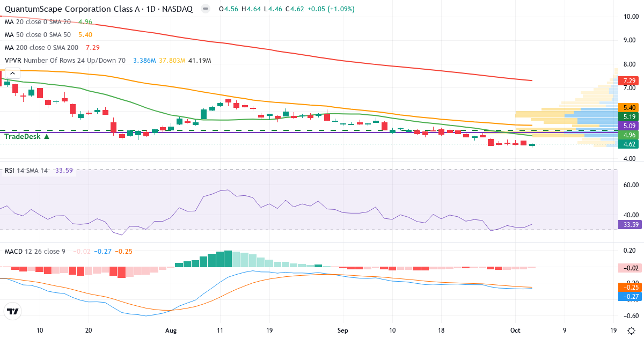The height and width of the screenshot is (338, 644).
Task: Click the Aug label on time axis
Action: (171, 330)
